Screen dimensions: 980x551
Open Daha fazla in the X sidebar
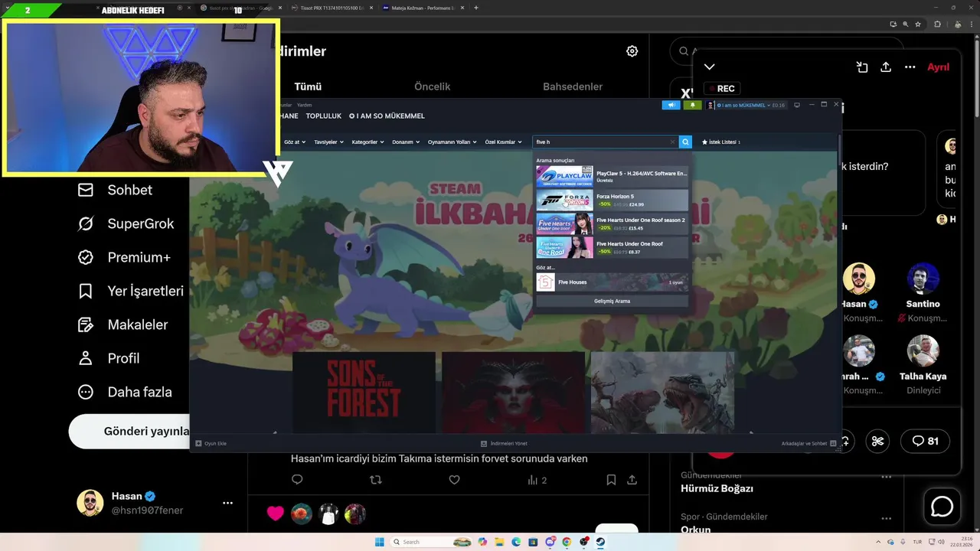[x=124, y=392]
